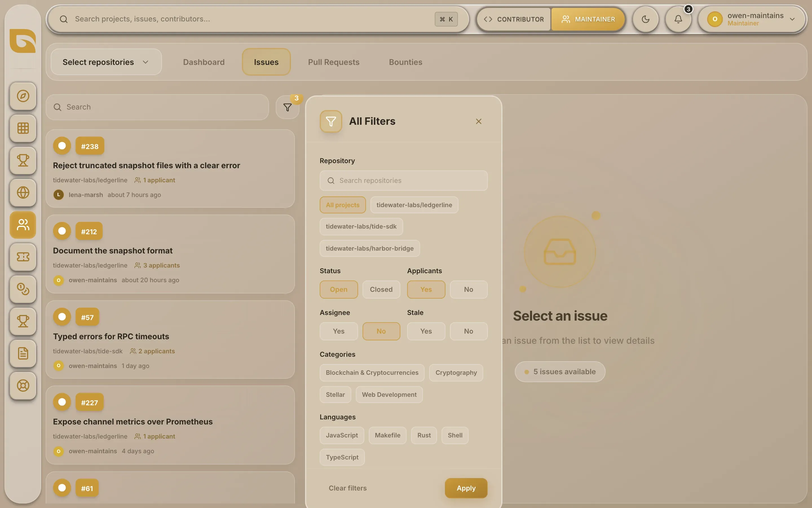Open the lifebuoy support sidebar icon

23,386
